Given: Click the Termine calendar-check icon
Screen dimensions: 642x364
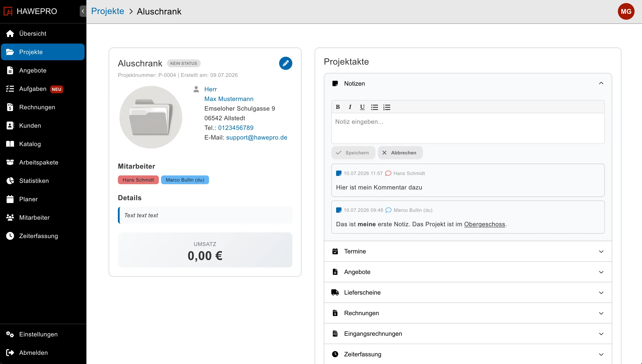Looking at the screenshot, I should (x=335, y=251).
